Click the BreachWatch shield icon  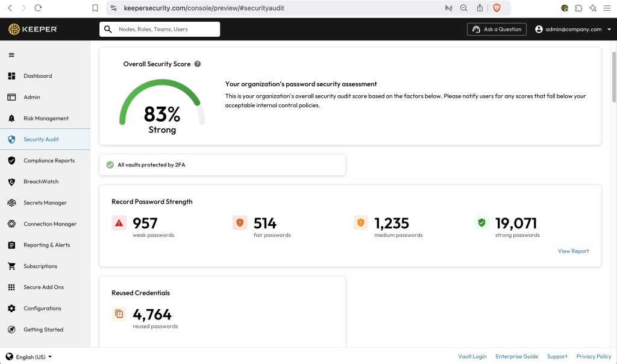click(x=11, y=182)
